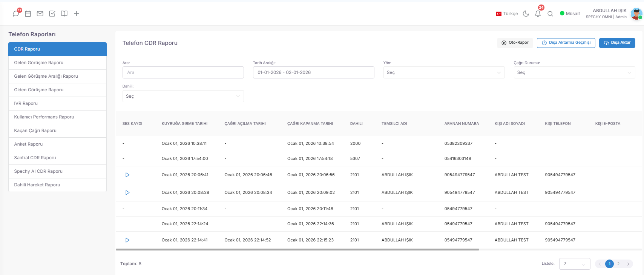This screenshot has width=644, height=275.
Task: Click the Oto-Rapor button
Action: tap(515, 43)
